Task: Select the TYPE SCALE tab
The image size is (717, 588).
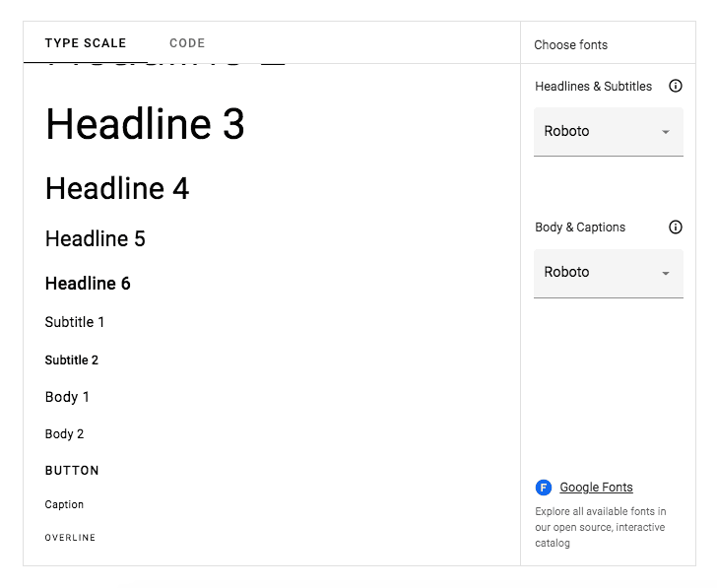Action: click(x=86, y=43)
